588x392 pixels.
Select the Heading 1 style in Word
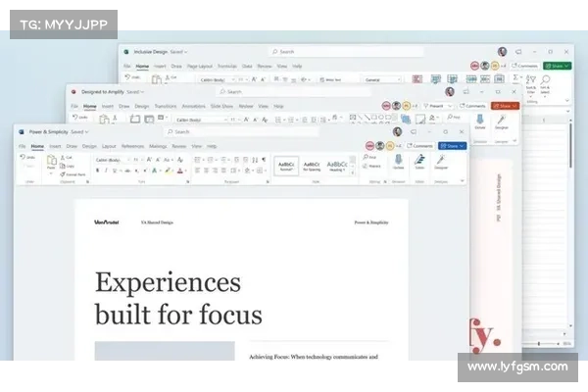point(337,167)
